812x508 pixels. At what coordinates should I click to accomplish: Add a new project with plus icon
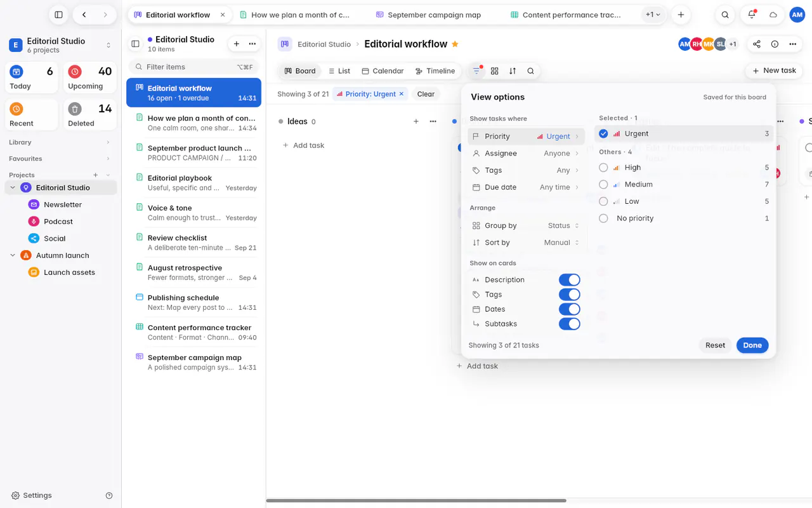coord(96,175)
